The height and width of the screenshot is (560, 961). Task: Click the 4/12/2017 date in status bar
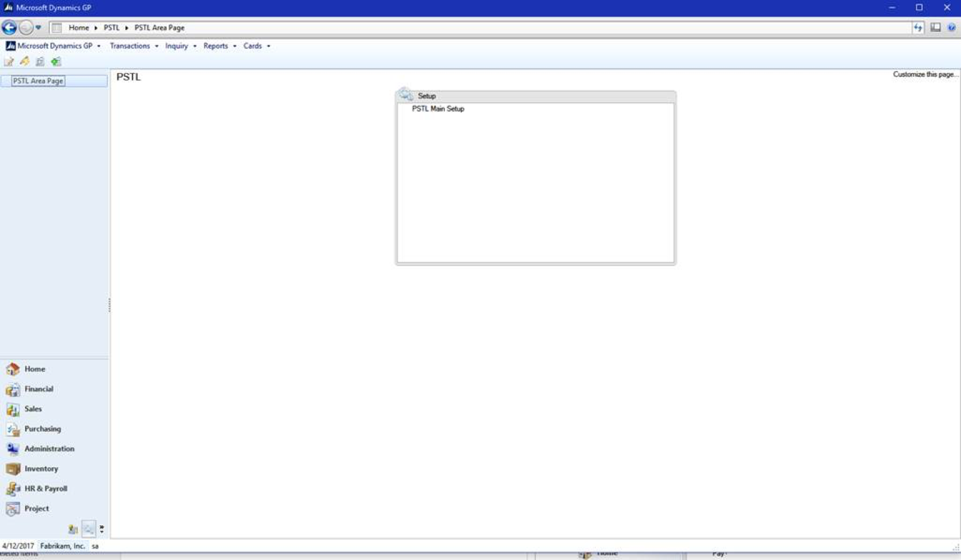click(18, 546)
